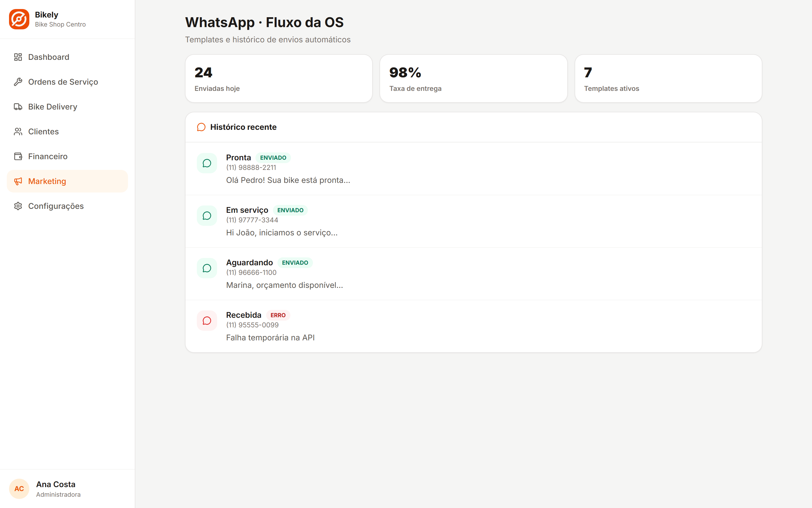The image size is (812, 508).
Task: Click the 'WhatsApp · Fluxo da OS' title
Action: pyautogui.click(x=264, y=23)
